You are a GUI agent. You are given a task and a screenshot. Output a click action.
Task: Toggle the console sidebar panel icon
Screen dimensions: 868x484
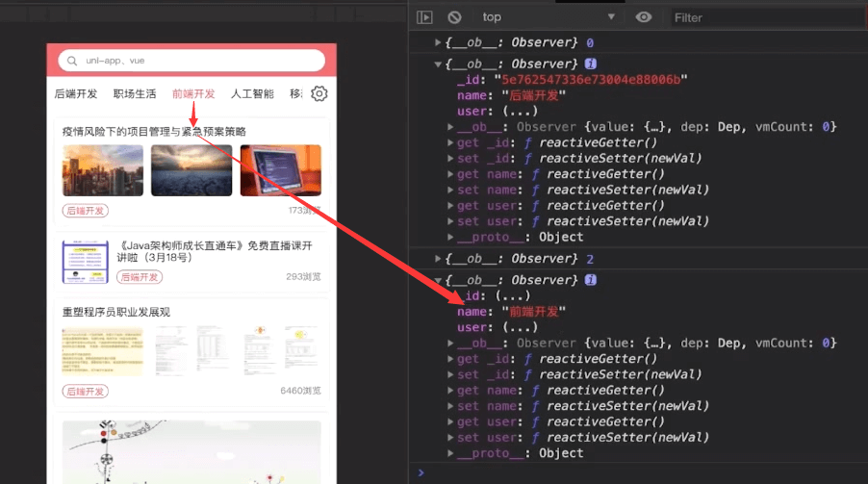[x=424, y=17]
